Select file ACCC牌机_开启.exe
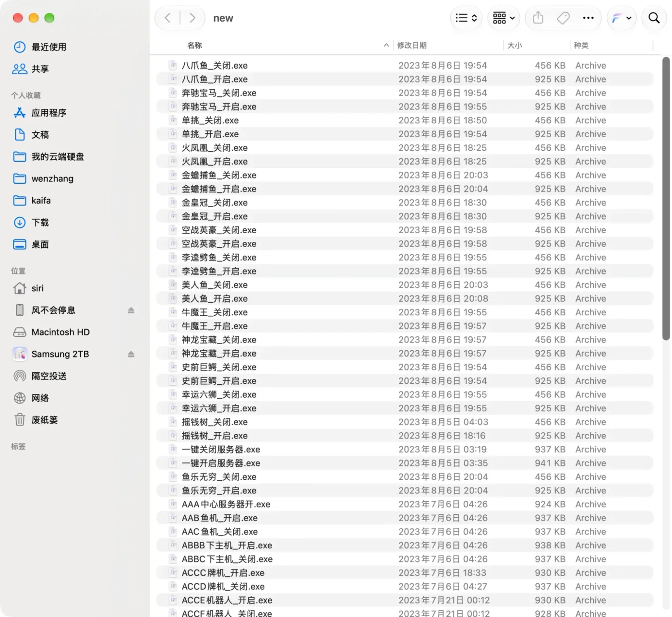 [x=405, y=573]
